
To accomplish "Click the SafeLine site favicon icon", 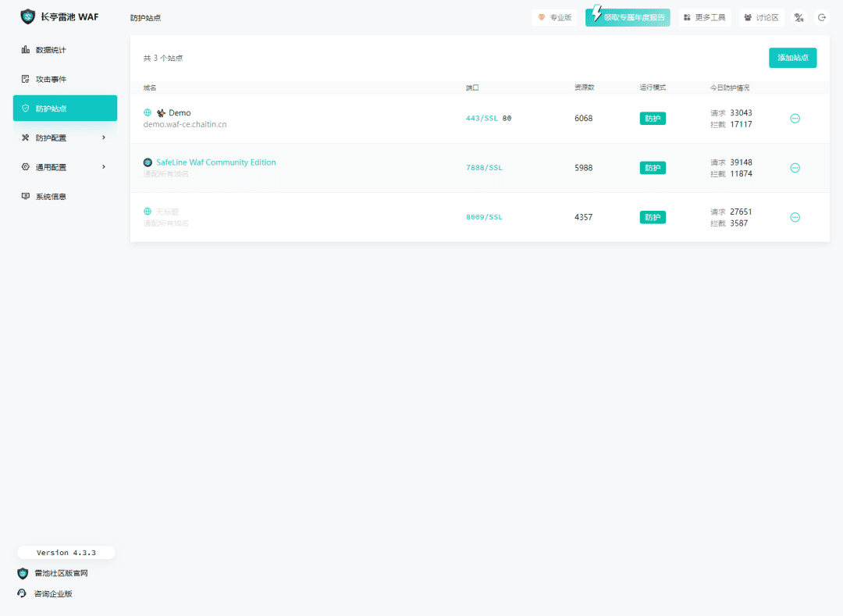I will pyautogui.click(x=148, y=162).
